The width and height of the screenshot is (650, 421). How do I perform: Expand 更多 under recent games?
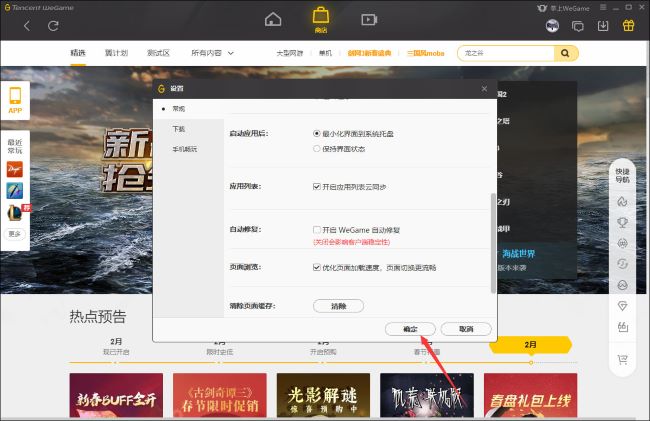15,234
